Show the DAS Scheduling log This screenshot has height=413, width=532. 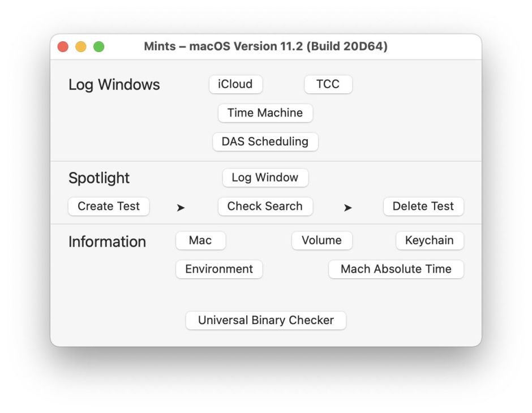point(265,141)
